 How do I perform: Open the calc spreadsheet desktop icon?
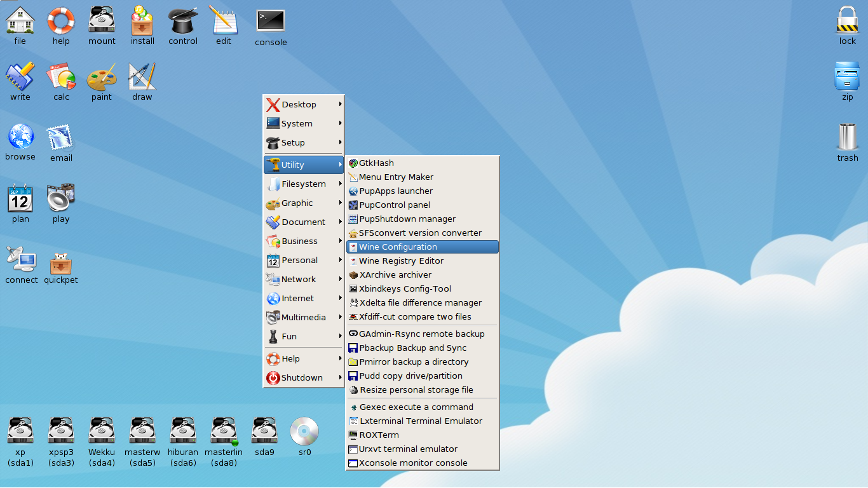pyautogui.click(x=61, y=76)
